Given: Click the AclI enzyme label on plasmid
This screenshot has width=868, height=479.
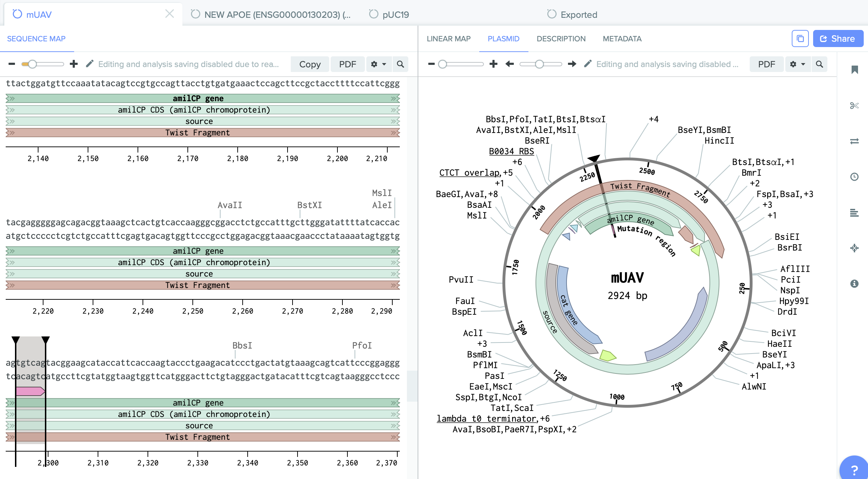Looking at the screenshot, I should pos(473,333).
